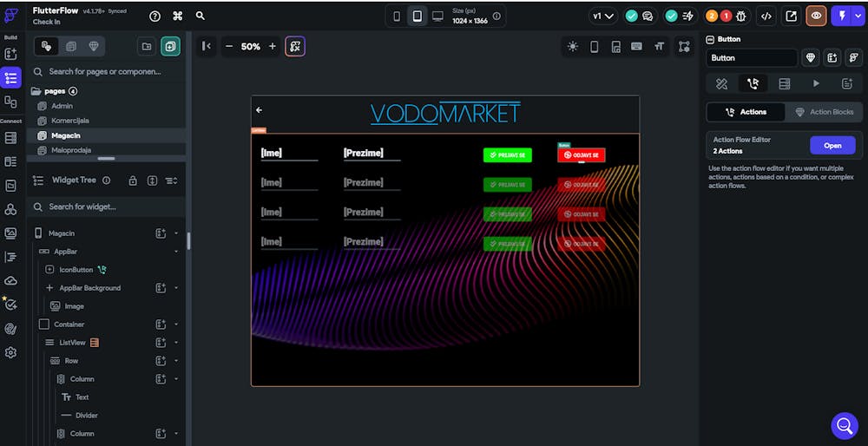Screen dimensions: 868x446
Task: Open API Calls sidebar icon
Action: pos(10,209)
